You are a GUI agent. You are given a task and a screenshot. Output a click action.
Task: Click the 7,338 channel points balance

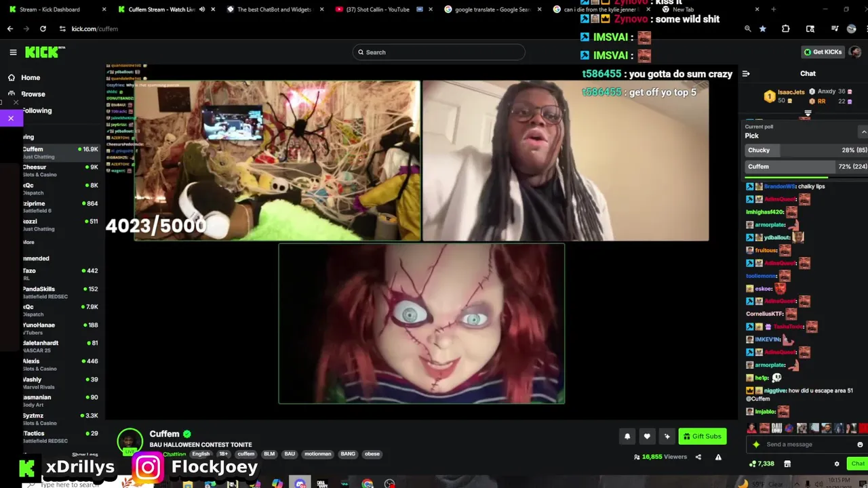click(762, 464)
